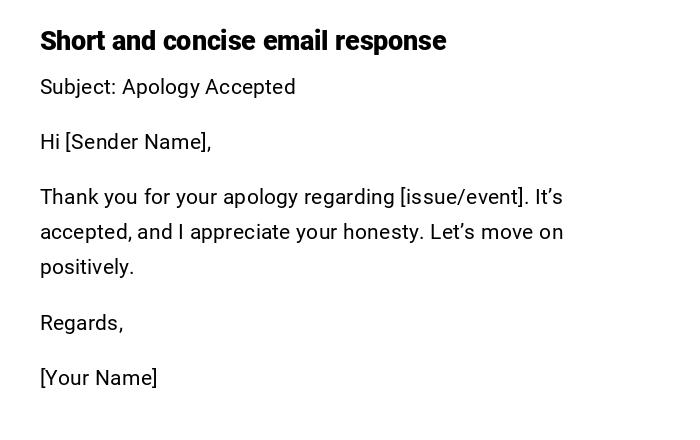
Task: Click the word "It's" ending the first line
Action: coord(549,197)
